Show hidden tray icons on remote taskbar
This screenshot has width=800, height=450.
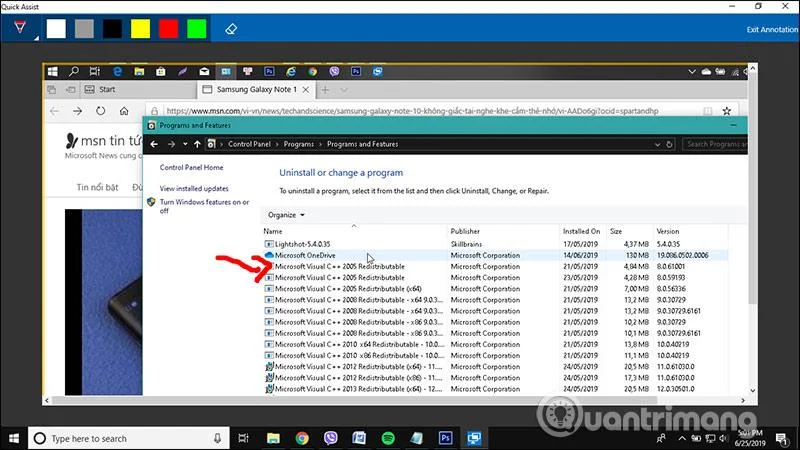click(692, 72)
